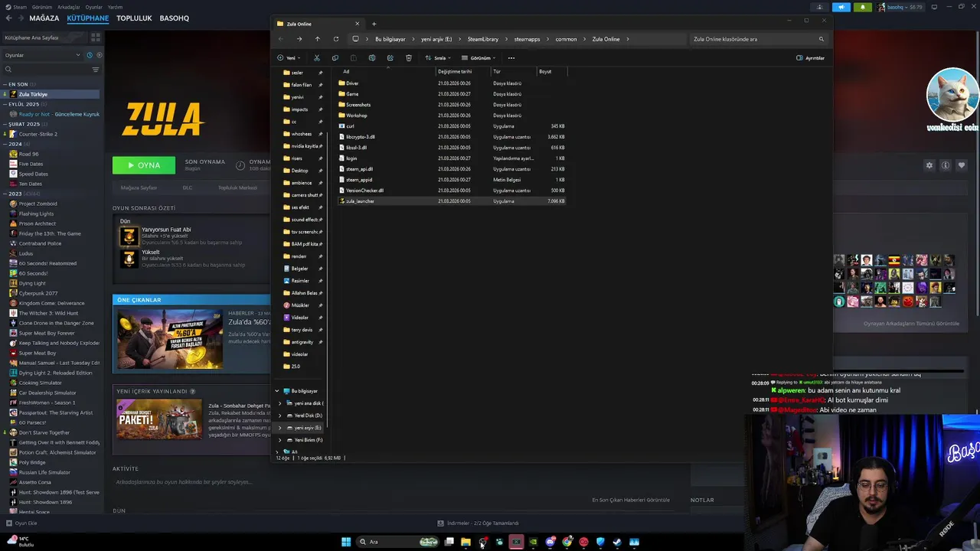Screen dimensions: 980x551
Task: Open Discord from the taskbar
Action: pos(550,542)
